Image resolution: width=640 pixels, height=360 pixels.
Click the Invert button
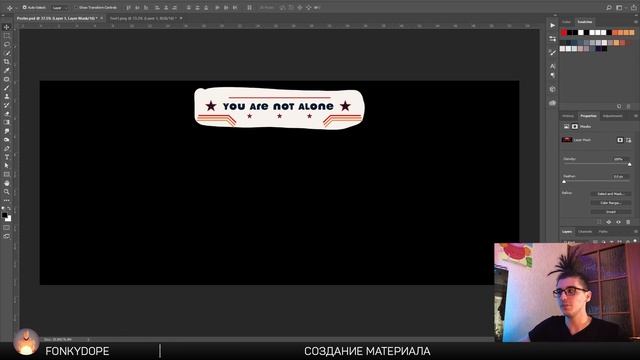click(611, 212)
